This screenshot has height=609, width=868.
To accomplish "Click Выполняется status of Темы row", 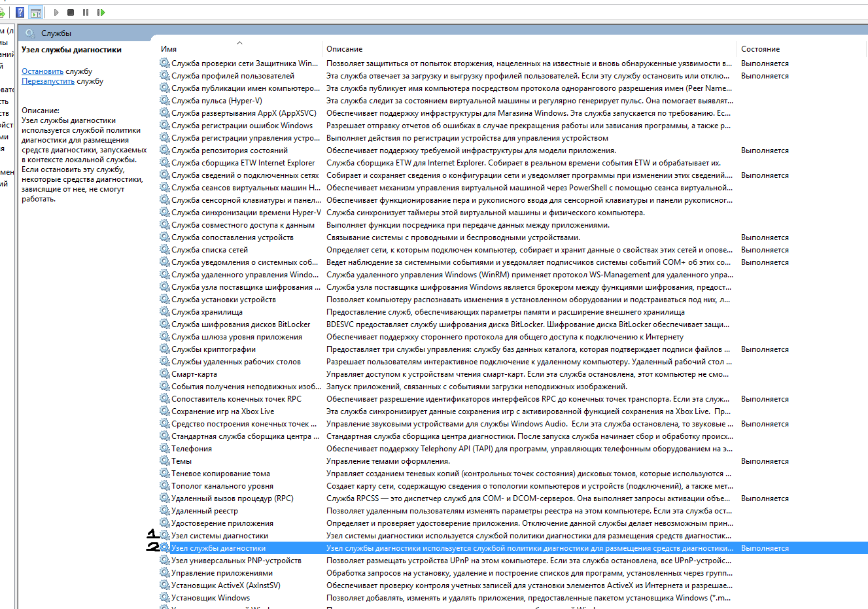I will [765, 461].
